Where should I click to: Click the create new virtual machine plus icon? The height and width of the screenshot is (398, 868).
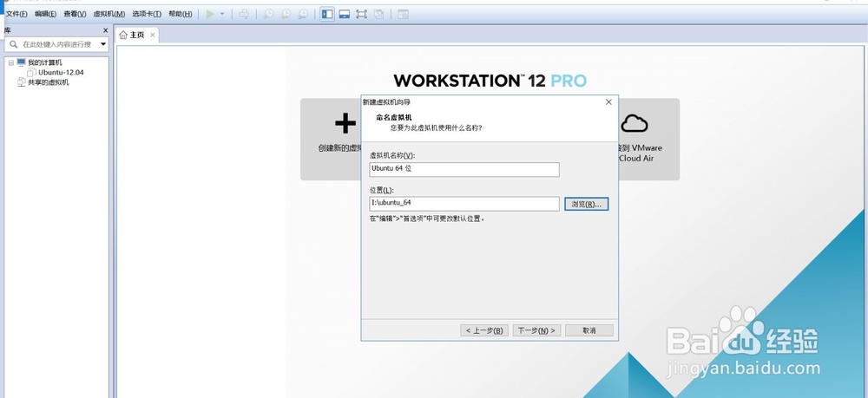click(345, 123)
